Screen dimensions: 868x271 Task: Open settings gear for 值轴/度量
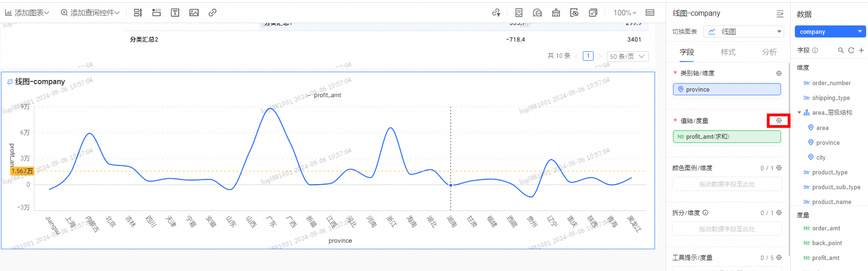click(779, 121)
